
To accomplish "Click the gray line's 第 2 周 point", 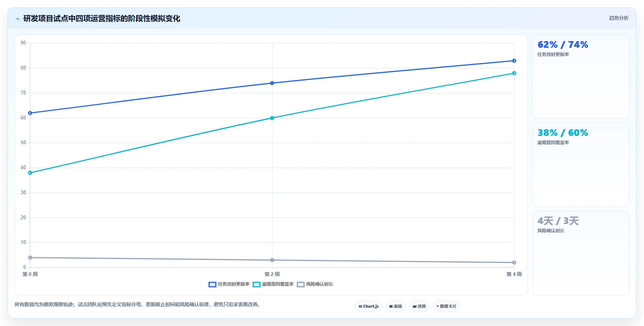I will click(x=272, y=260).
